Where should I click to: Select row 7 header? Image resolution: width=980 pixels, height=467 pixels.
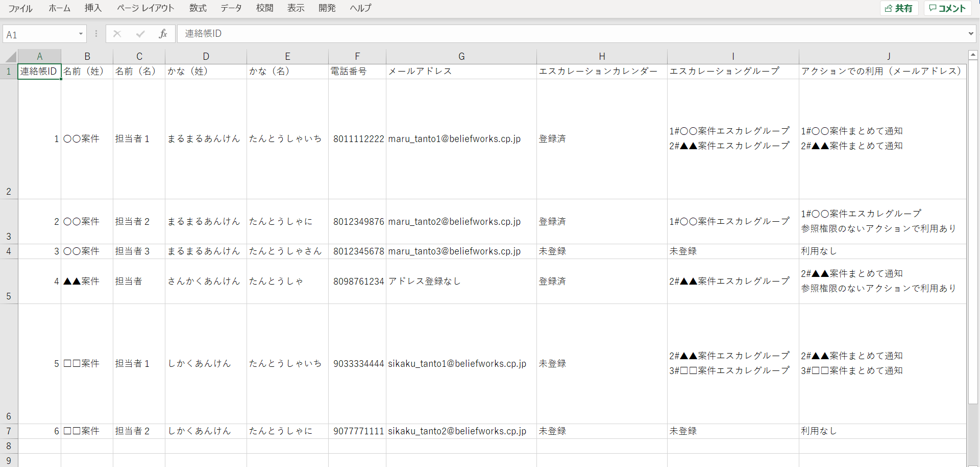coord(9,431)
